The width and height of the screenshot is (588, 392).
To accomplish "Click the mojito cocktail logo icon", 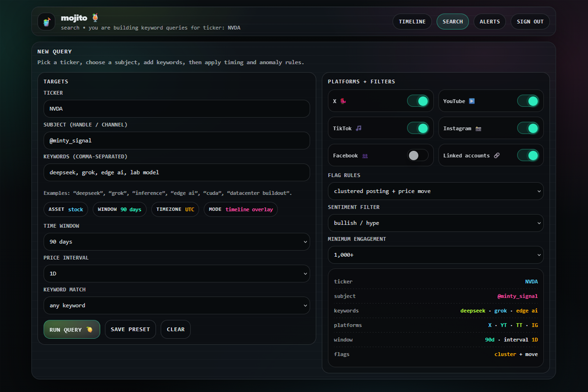I will click(46, 22).
